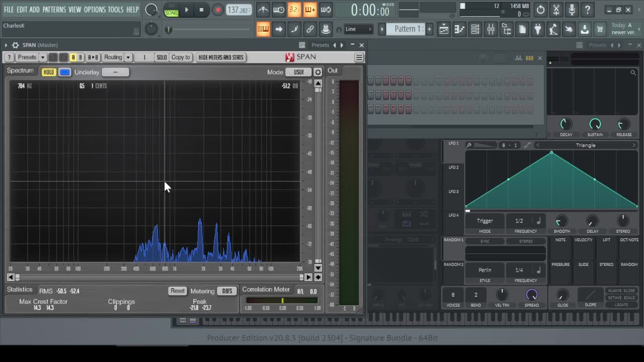Click the Record button in the transport bar

point(218,10)
